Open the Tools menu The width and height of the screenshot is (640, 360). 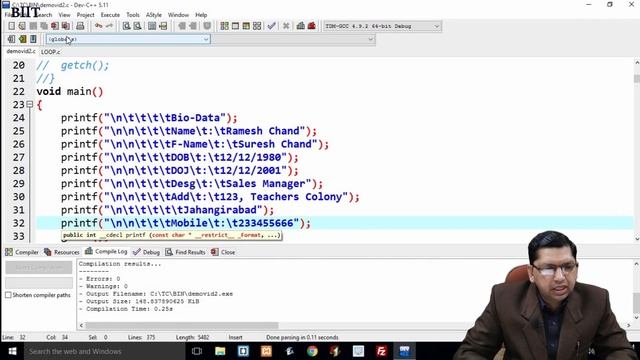tap(133, 15)
